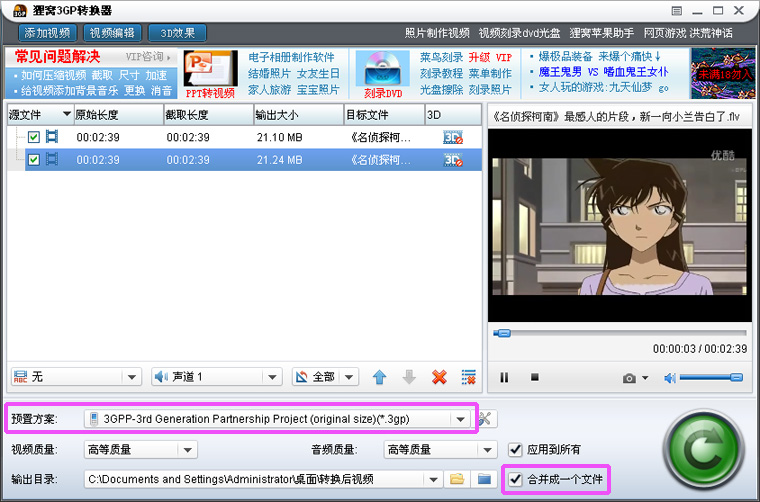Open 给视频添加背景音乐 link
The width and height of the screenshot is (760, 502).
[69, 91]
